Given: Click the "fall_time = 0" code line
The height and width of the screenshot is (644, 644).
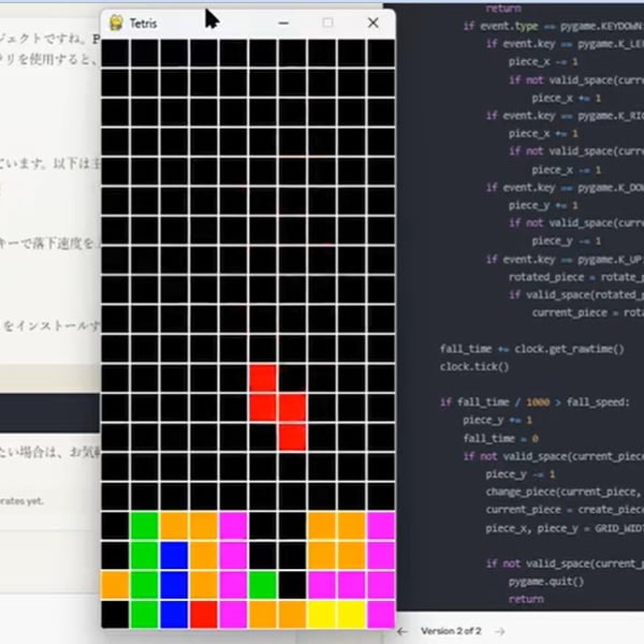Looking at the screenshot, I should coord(500,438).
